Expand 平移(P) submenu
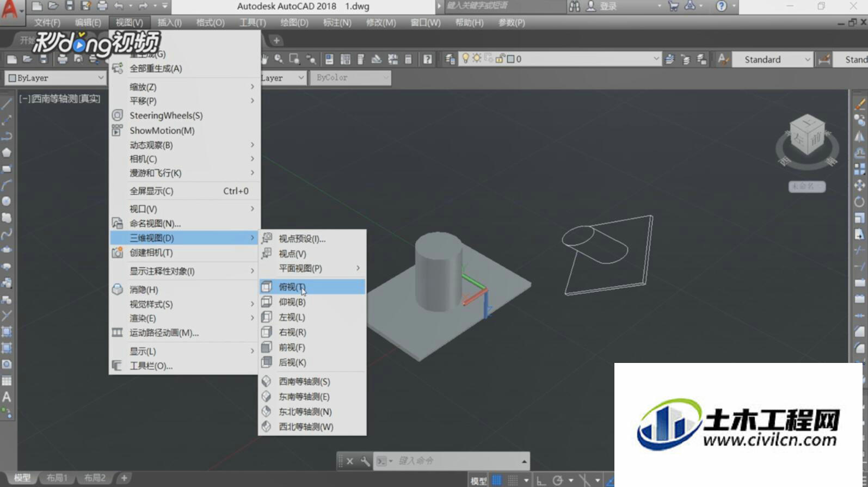 tap(184, 101)
